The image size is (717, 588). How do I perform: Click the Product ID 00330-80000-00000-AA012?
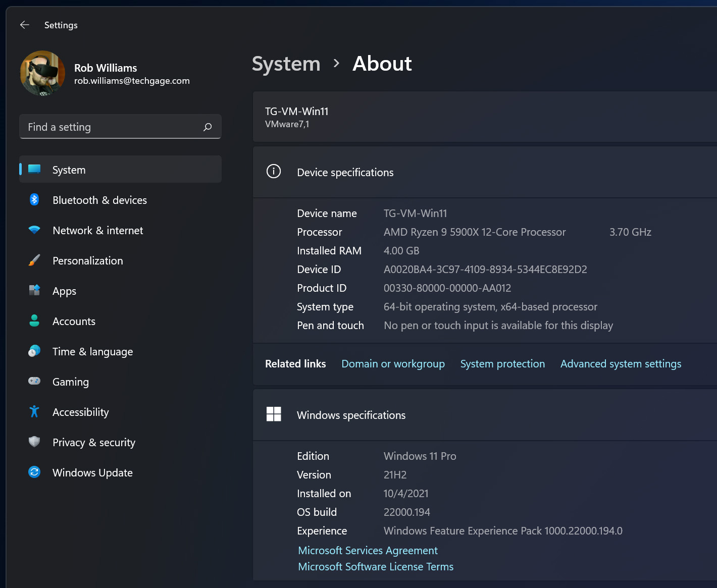447,288
